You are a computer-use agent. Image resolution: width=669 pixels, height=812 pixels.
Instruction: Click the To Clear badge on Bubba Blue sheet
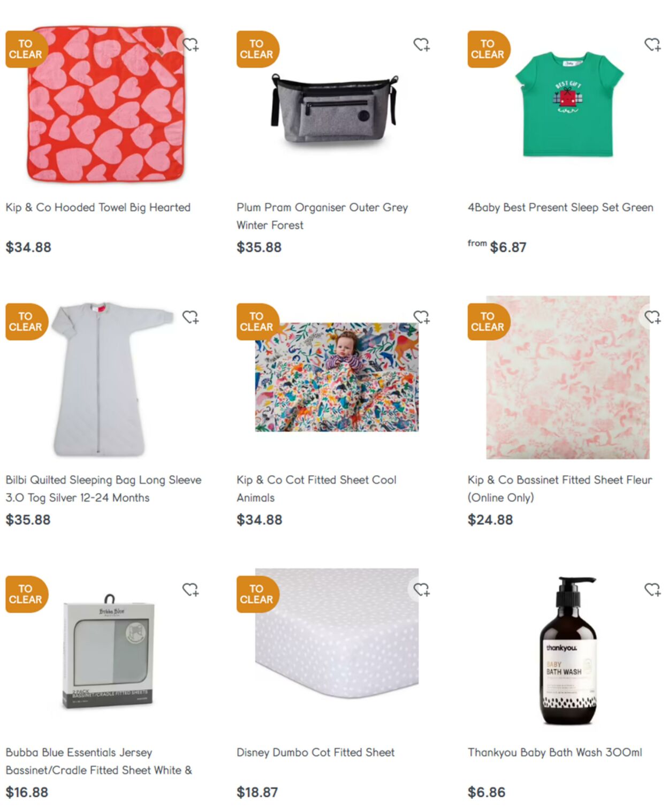click(26, 594)
